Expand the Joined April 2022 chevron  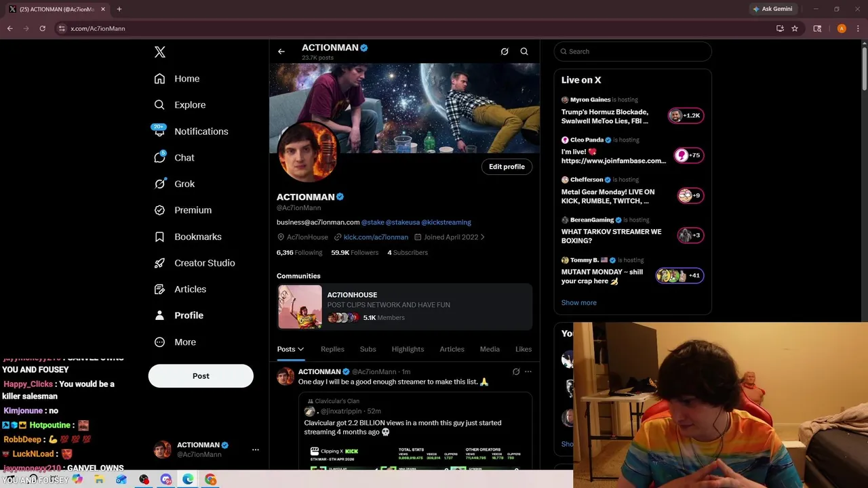click(x=482, y=237)
